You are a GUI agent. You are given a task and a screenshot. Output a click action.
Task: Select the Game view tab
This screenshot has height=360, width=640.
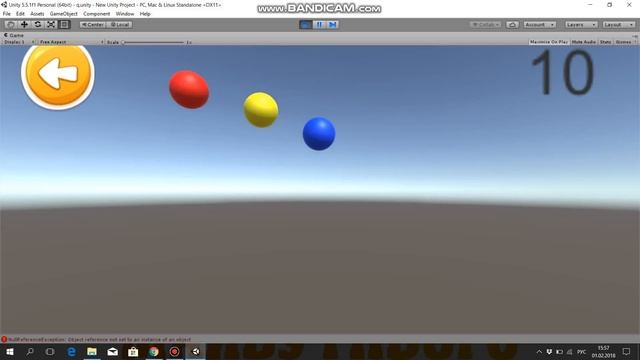[x=14, y=35]
